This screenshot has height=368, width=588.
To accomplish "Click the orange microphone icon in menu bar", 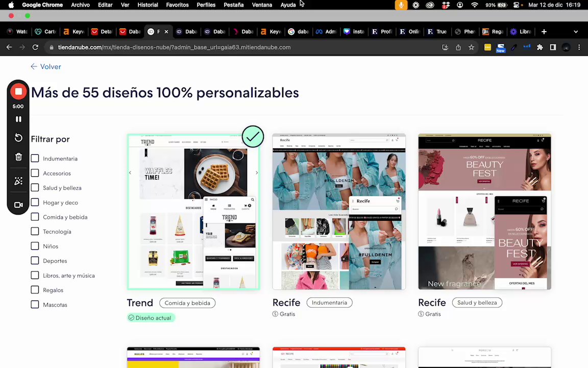I will pos(401,5).
